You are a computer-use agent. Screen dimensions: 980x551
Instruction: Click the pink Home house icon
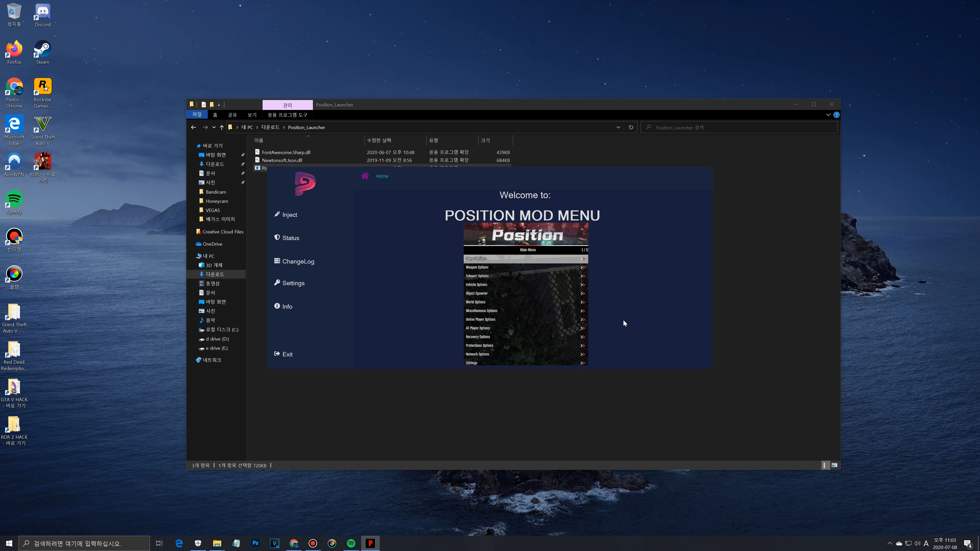[365, 176]
